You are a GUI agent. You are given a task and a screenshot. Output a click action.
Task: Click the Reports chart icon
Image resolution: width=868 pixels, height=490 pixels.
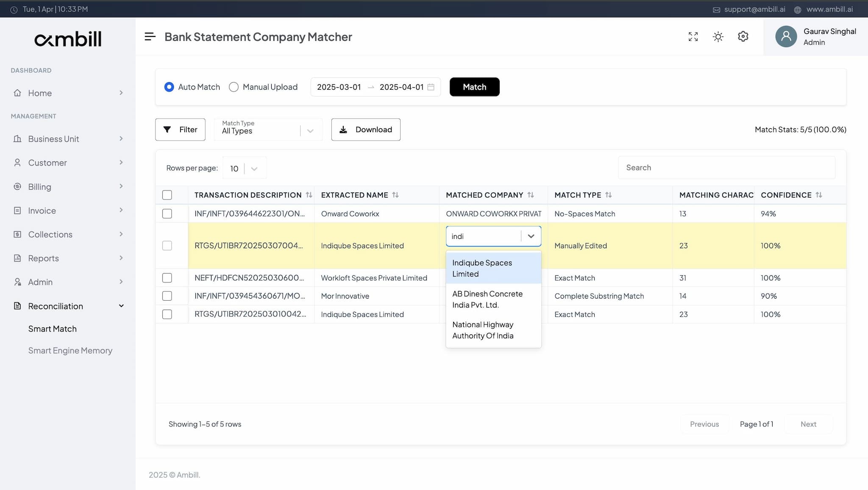point(17,258)
